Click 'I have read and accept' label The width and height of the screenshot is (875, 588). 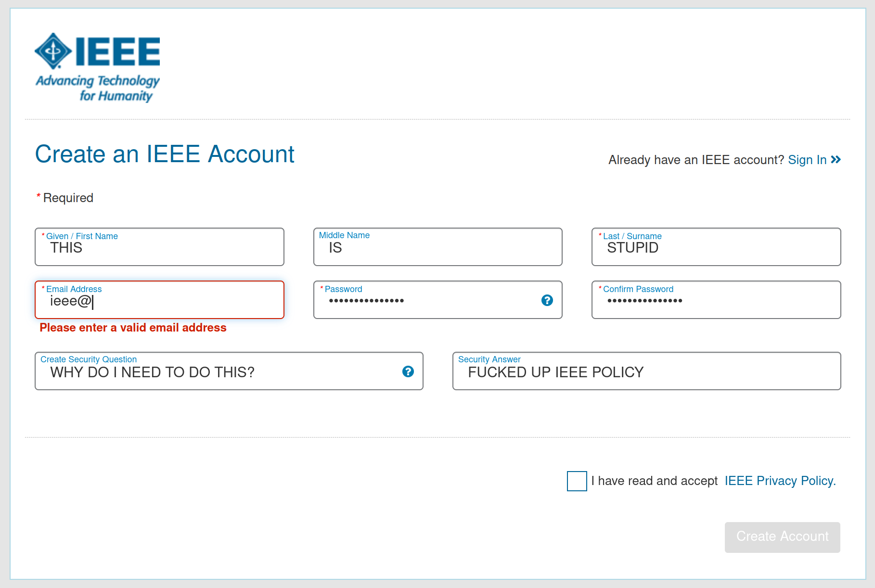coord(654,481)
